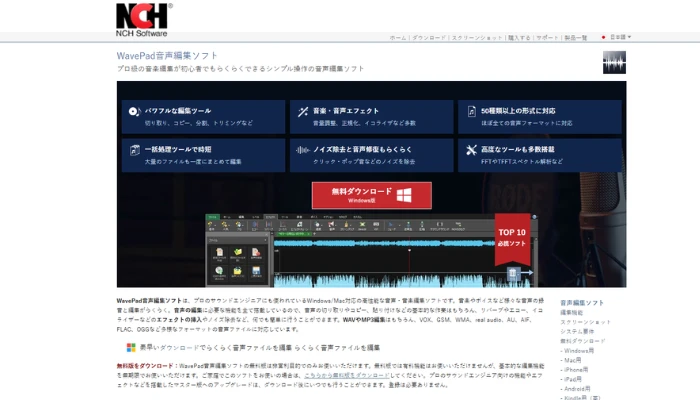Click the TOP 10 必携ソフト ribbon badge
The image size is (700, 400).
click(x=512, y=238)
